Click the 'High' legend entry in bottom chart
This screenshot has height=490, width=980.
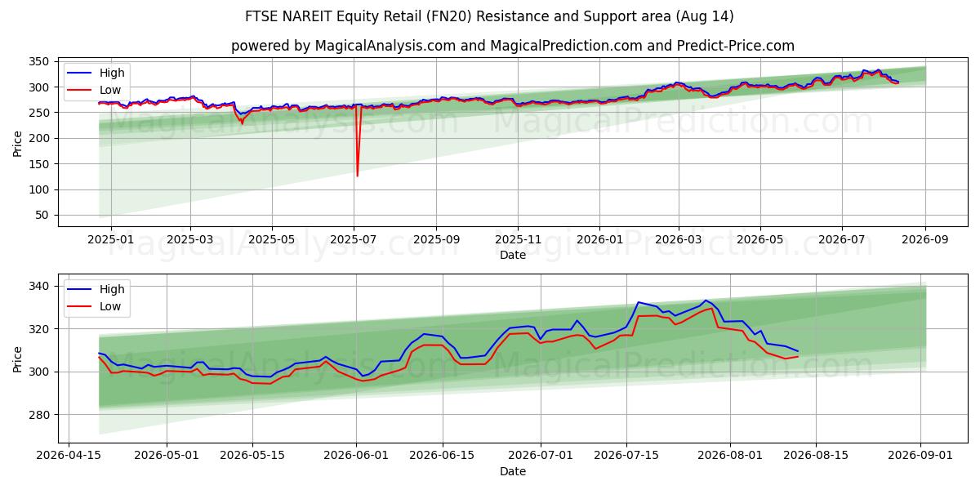(x=96, y=289)
